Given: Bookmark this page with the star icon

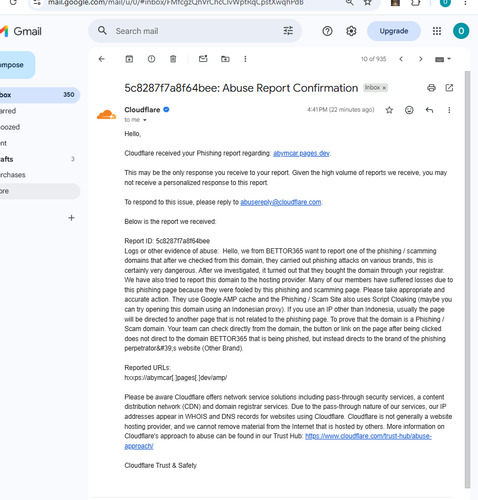Looking at the screenshot, I should (367, 3).
